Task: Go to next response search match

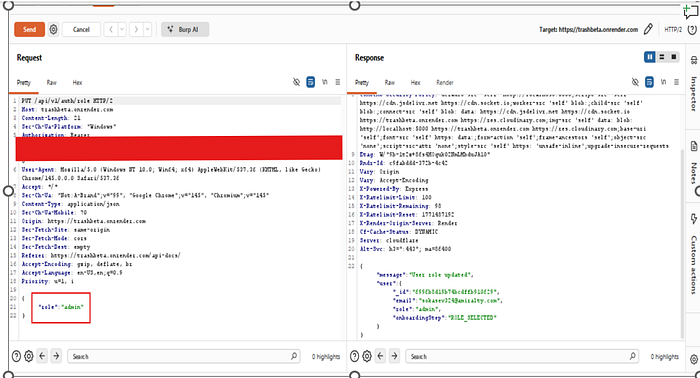Action: click(x=394, y=356)
